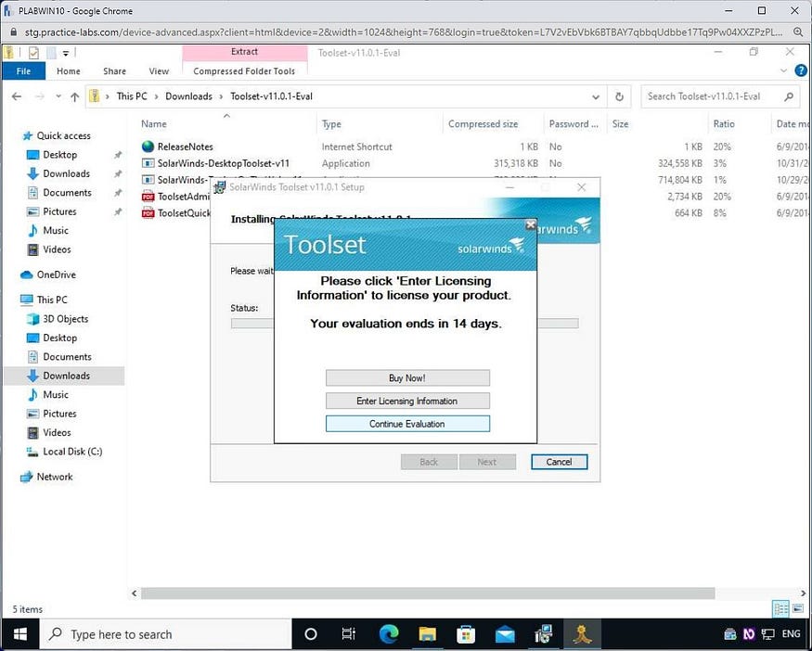Image resolution: width=812 pixels, height=651 pixels.
Task: Click ENG language indicator in tray
Action: [x=792, y=634]
